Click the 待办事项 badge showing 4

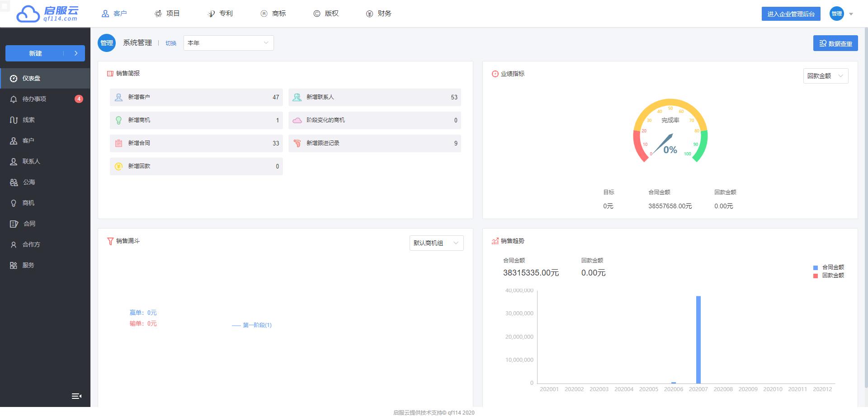point(79,99)
